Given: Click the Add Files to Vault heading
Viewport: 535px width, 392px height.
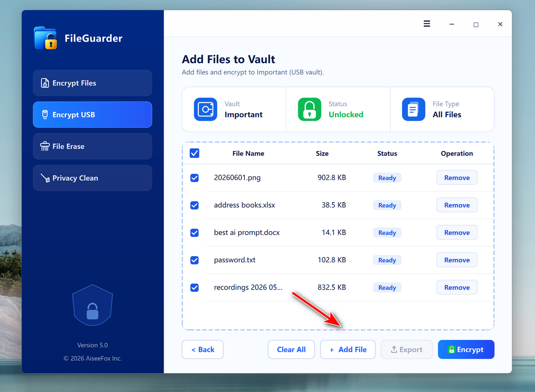Looking at the screenshot, I should pyautogui.click(x=229, y=59).
